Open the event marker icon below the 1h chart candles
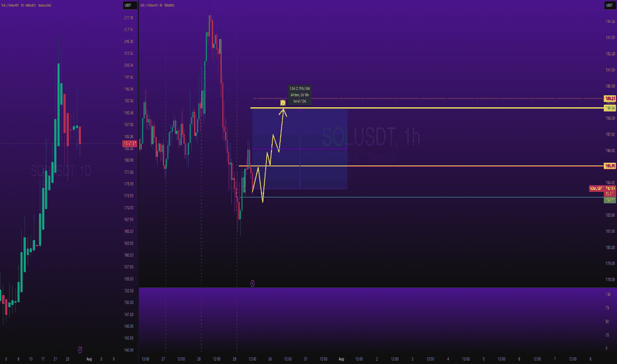This screenshot has height=364, width=617. click(252, 283)
